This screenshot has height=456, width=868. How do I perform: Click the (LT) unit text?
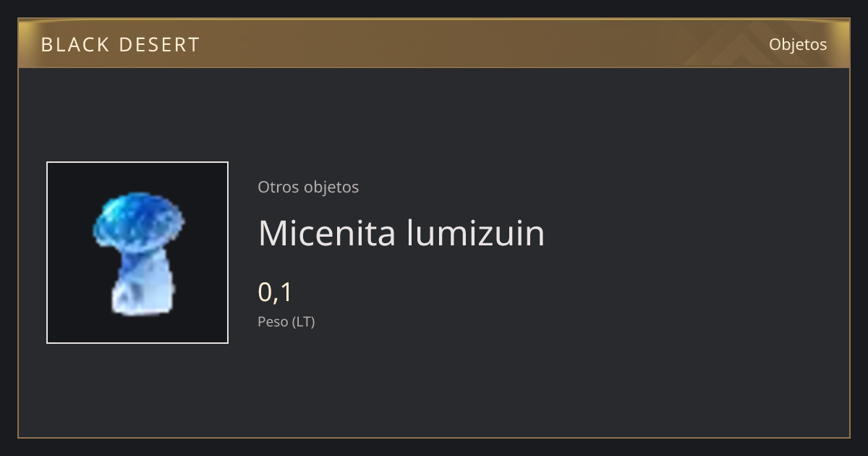pyautogui.click(x=303, y=321)
